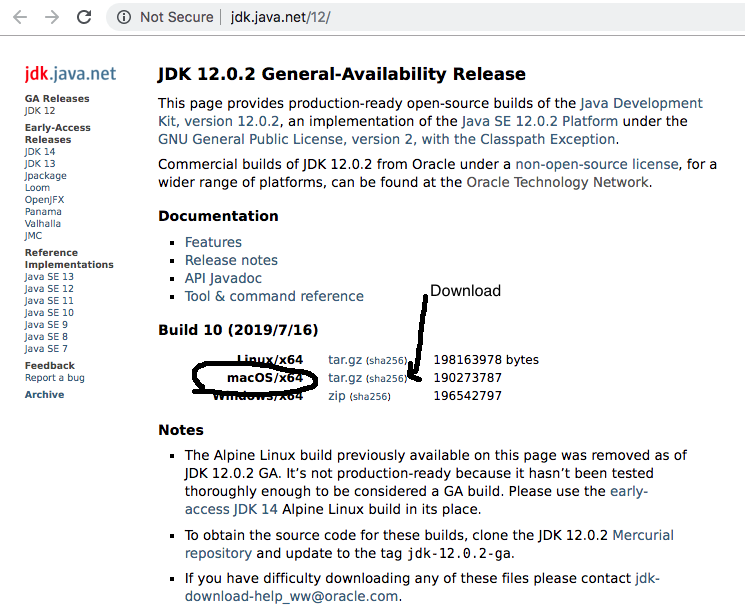Open the Oracle Technology Network link

[x=557, y=182]
